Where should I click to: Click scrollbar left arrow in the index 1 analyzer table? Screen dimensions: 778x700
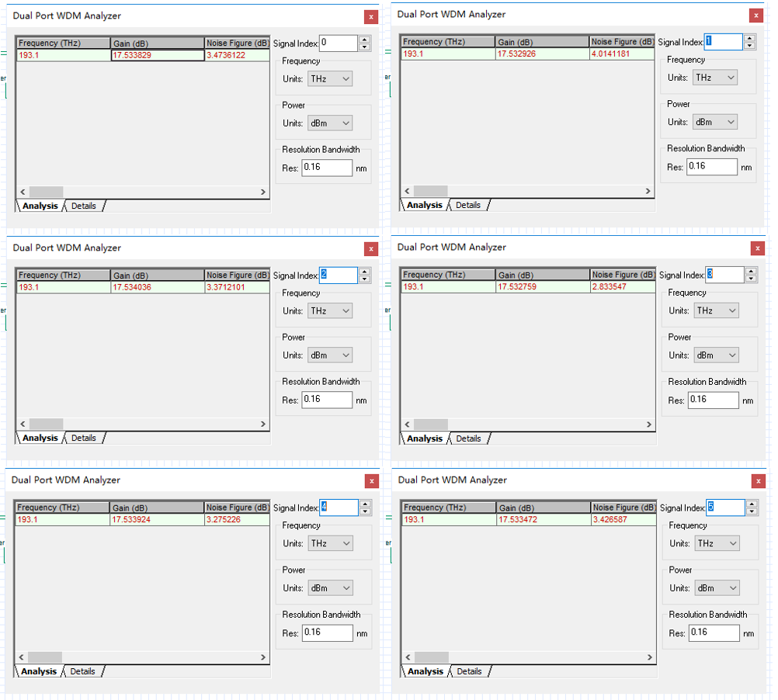point(406,191)
